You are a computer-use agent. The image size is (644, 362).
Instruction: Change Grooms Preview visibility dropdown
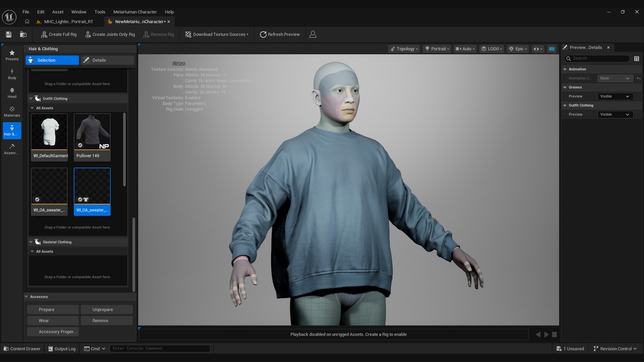point(615,97)
